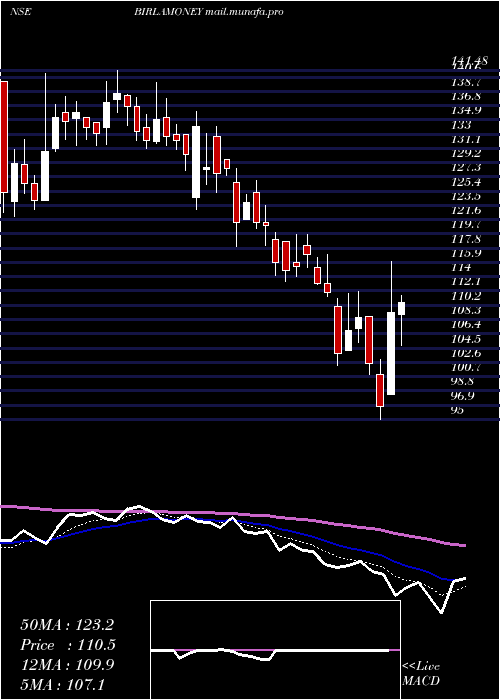Viewport: 500px width, 700px height.
Task: Click the 50MA : 123.2 readout
Action: click(x=66, y=625)
